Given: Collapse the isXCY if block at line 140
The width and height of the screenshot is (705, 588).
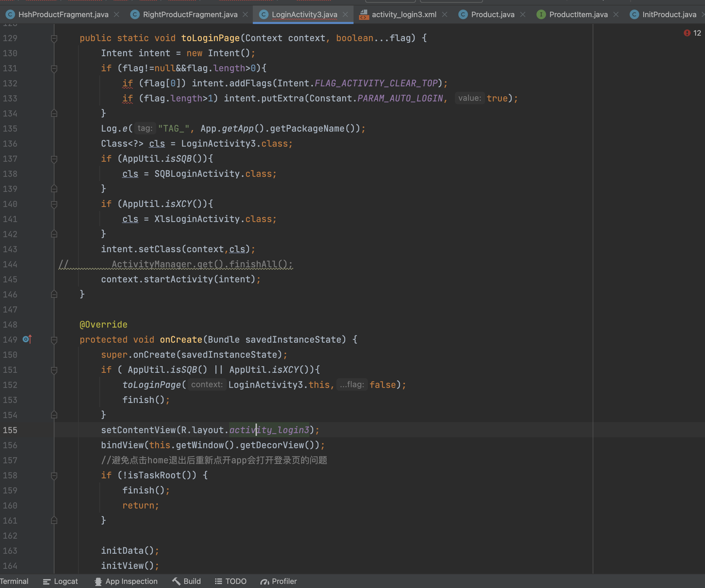Looking at the screenshot, I should pyautogui.click(x=54, y=204).
